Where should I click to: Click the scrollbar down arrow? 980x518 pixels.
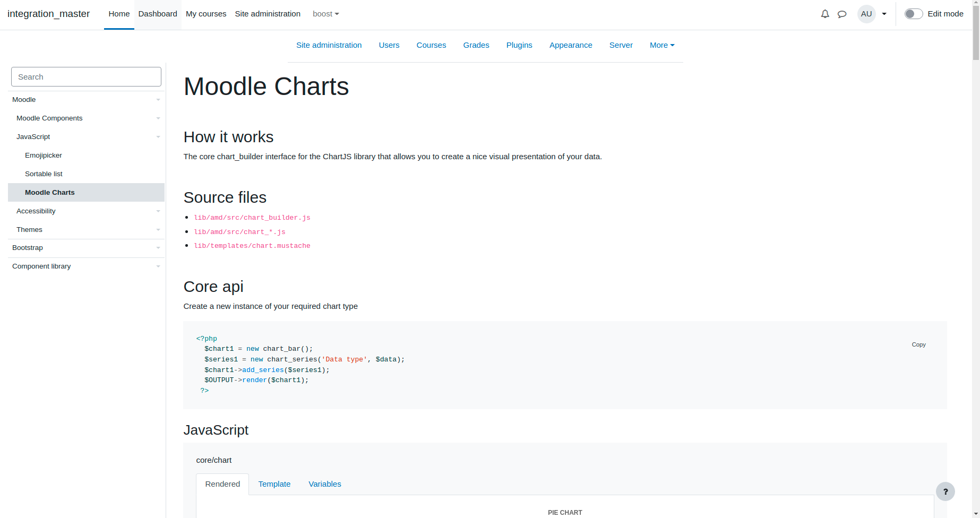point(976,514)
